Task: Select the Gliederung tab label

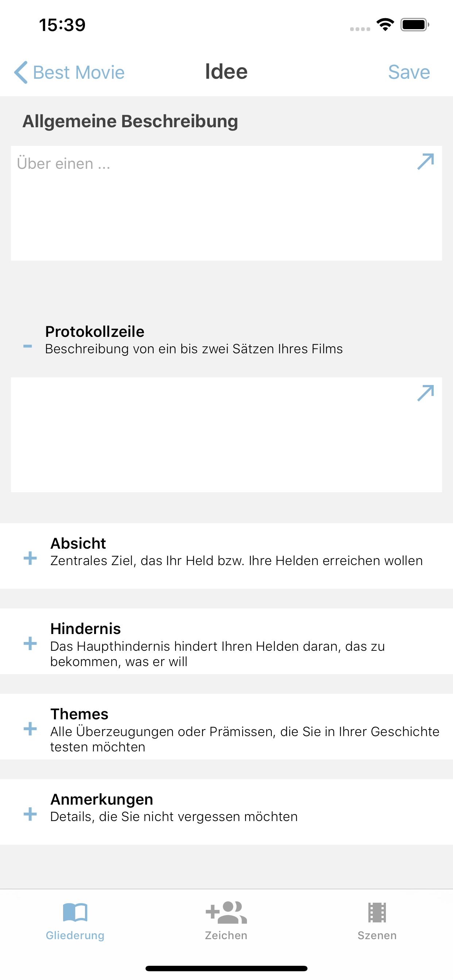Action: 75,935
